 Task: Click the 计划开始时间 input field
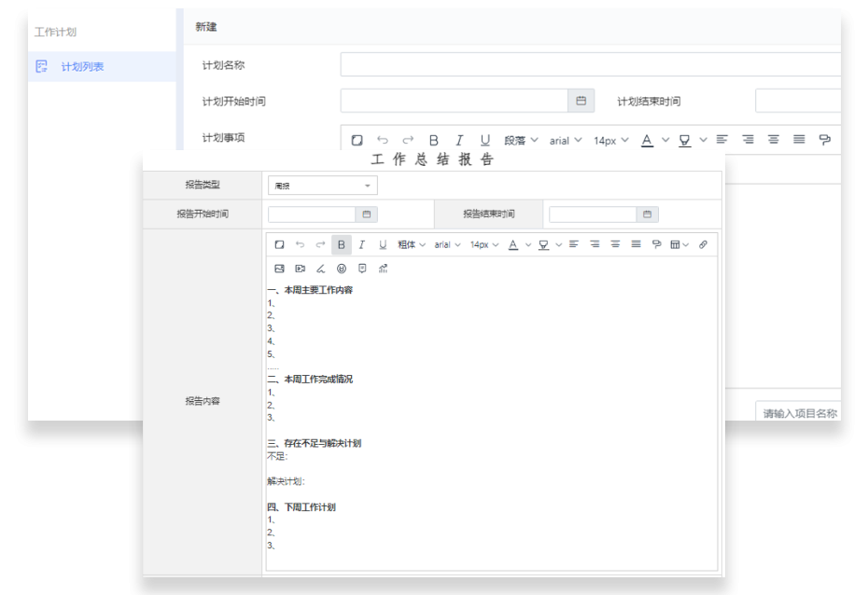click(455, 101)
